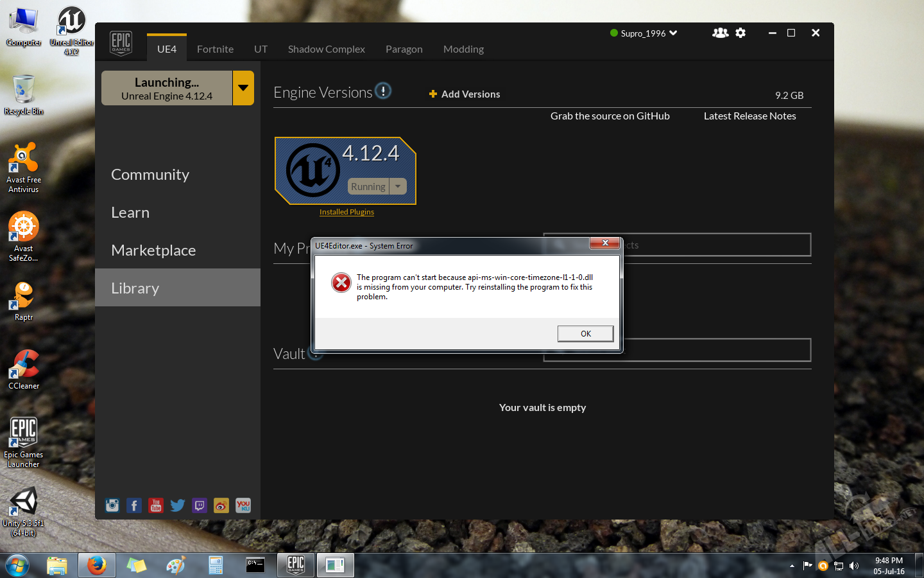
Task: Open Firefox from the taskbar
Action: 97,565
